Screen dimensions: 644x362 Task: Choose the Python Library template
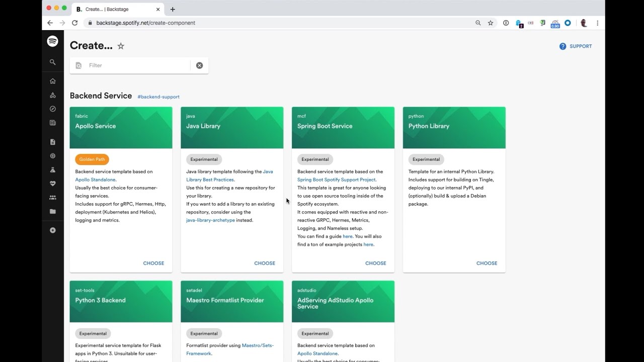click(x=487, y=263)
